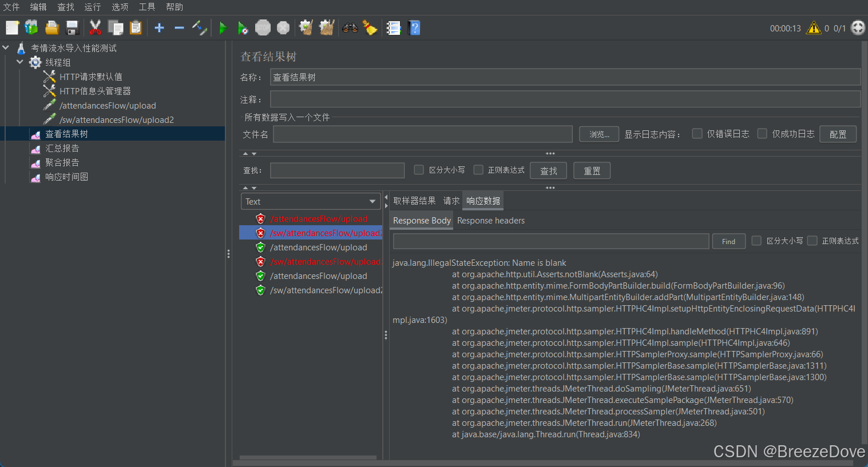This screenshot has height=467, width=868.
Task: Collapse the 线程组 node
Action: (x=20, y=62)
